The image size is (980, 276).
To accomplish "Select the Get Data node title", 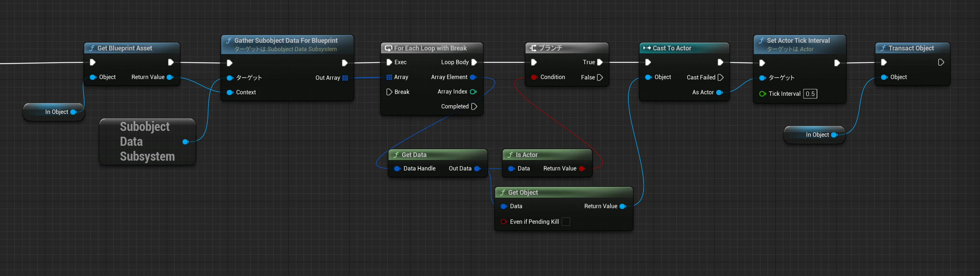I will 414,155.
